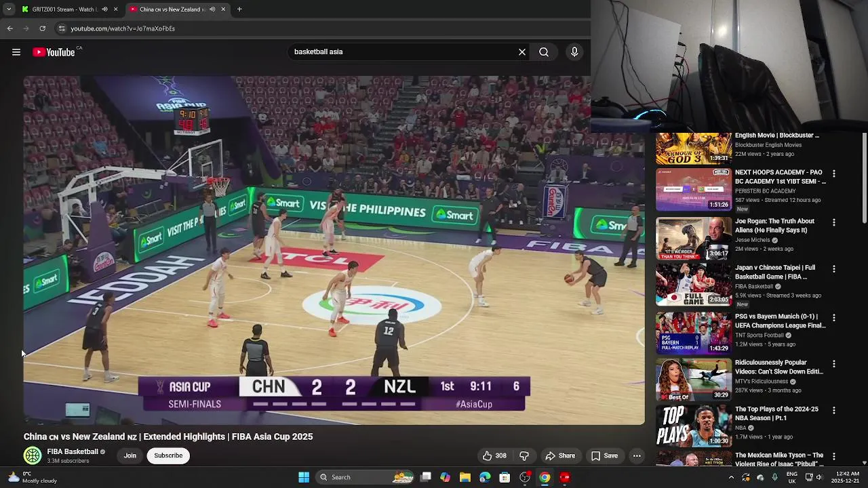
Task: Open Joe Rogan video thumbnail
Action: click(693, 238)
